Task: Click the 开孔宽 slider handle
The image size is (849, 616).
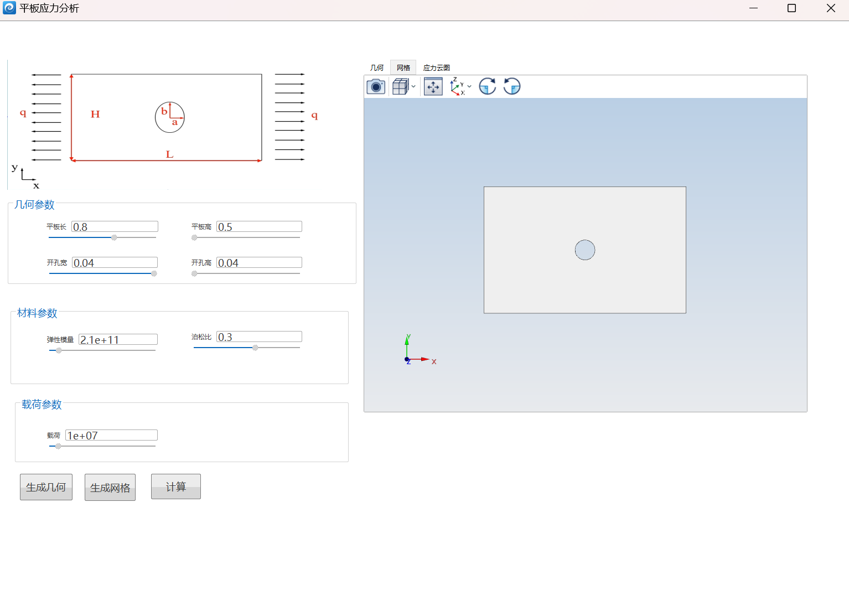Action: click(154, 273)
